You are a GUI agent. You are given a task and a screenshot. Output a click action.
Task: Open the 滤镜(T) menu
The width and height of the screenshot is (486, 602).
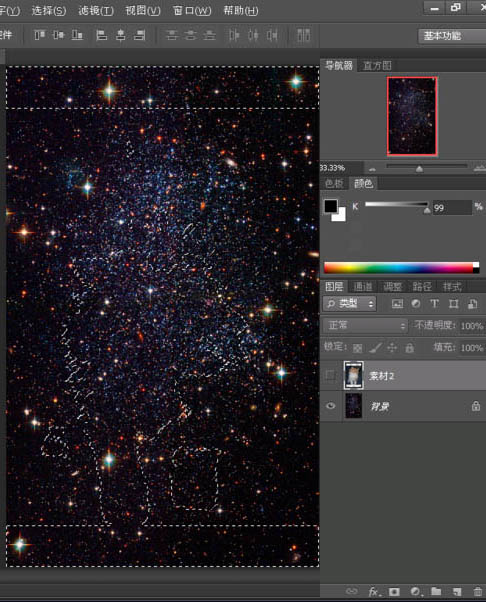[x=96, y=11]
